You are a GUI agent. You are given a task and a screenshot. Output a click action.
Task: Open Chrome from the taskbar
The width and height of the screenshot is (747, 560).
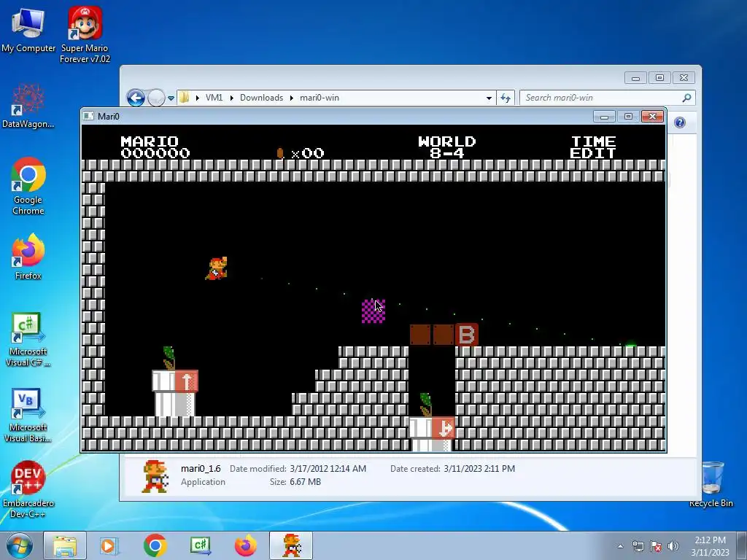pos(155,545)
